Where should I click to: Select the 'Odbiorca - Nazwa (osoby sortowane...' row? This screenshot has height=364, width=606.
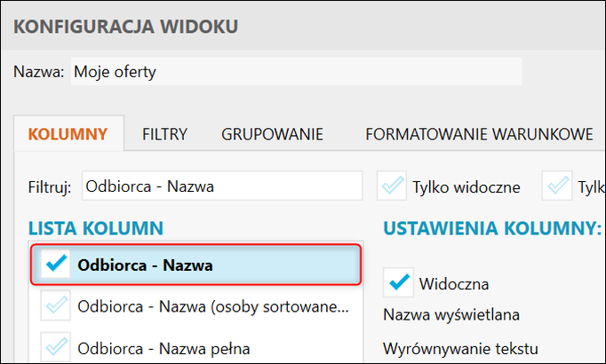coord(211,306)
